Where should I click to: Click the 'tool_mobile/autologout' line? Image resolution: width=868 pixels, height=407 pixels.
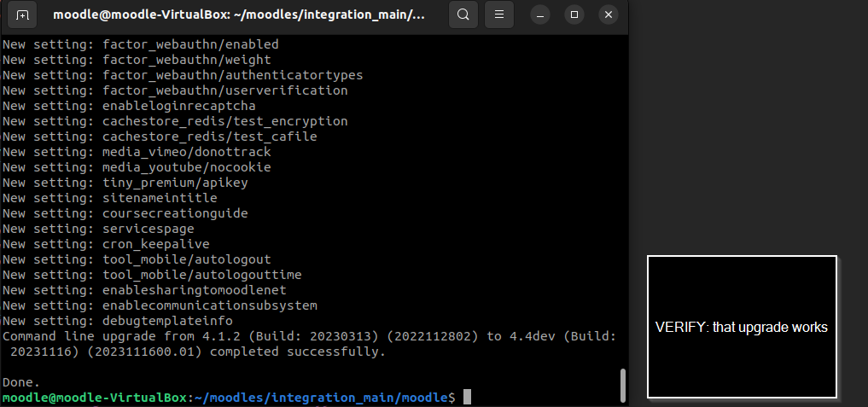tap(137, 259)
